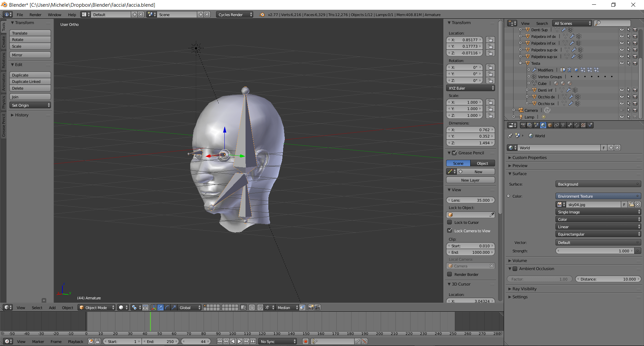Click the OpenGL render image camera icon
644x346 pixels.
coord(311,307)
